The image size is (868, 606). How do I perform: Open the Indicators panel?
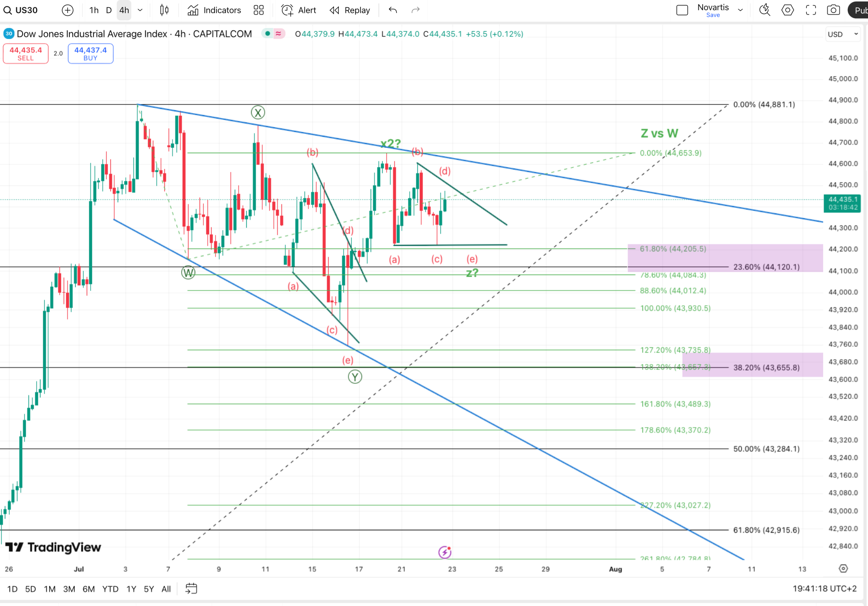214,10
